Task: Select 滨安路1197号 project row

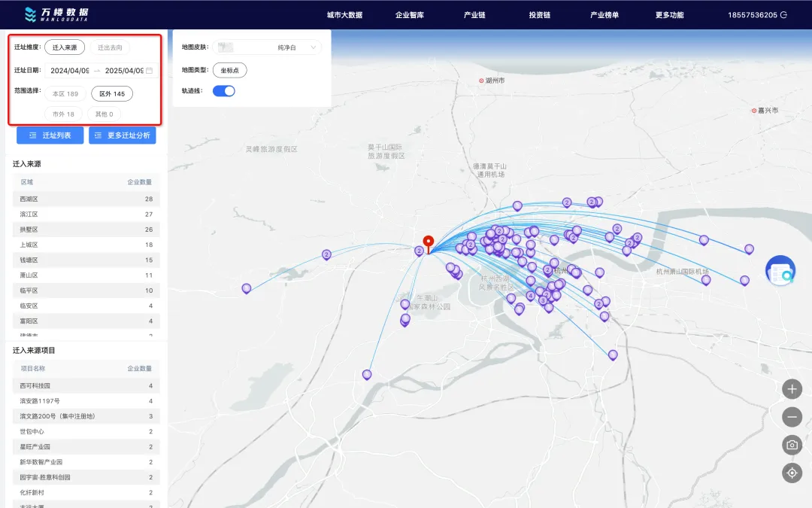Action: 86,400
